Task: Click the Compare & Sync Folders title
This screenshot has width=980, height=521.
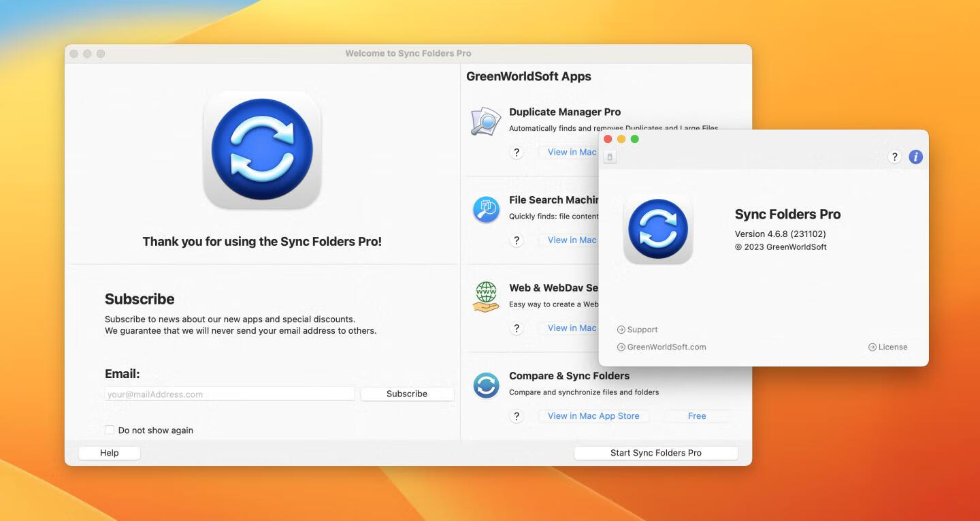Action: 570,376
